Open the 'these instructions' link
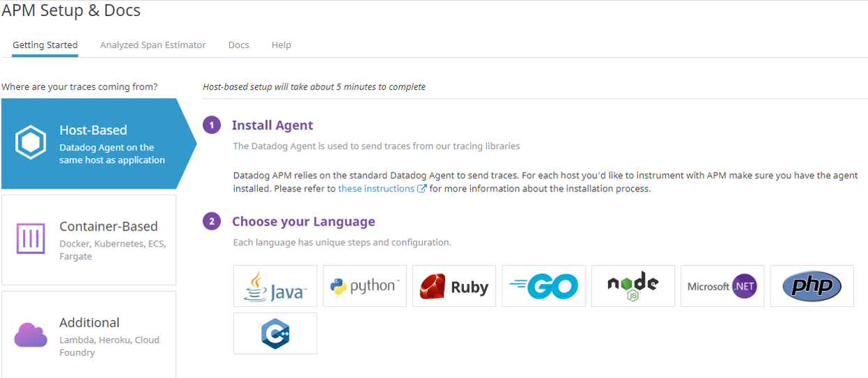 coord(376,189)
